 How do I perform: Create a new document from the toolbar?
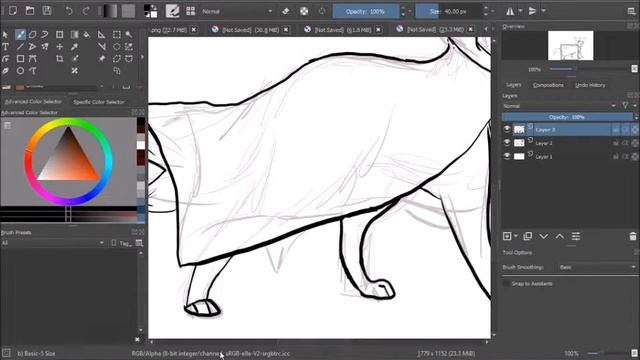pyautogui.click(x=13, y=11)
